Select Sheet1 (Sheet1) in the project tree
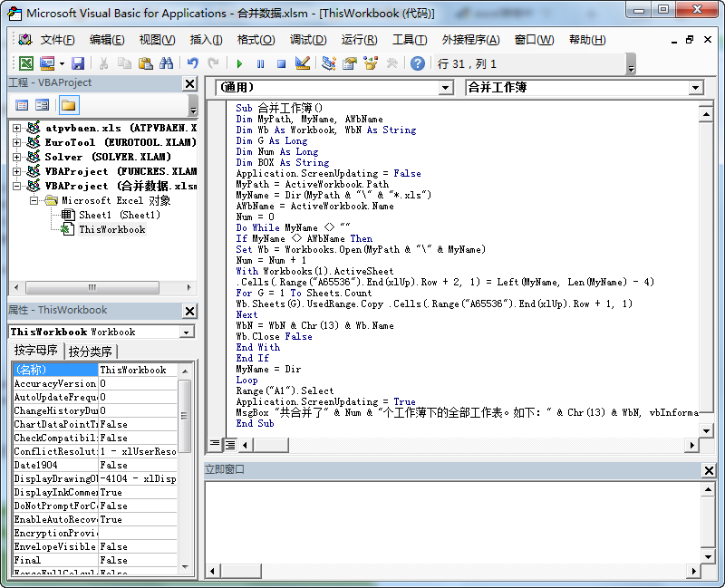 tap(118, 215)
